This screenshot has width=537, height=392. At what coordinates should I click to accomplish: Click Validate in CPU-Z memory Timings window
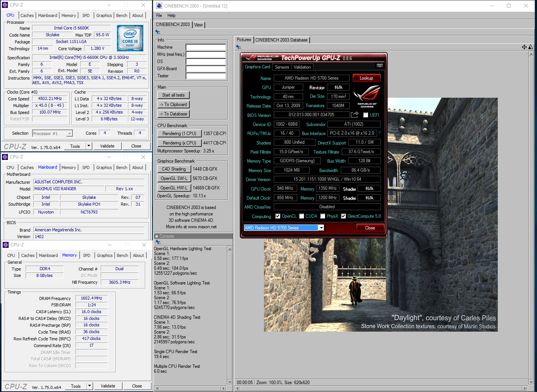[108, 386]
